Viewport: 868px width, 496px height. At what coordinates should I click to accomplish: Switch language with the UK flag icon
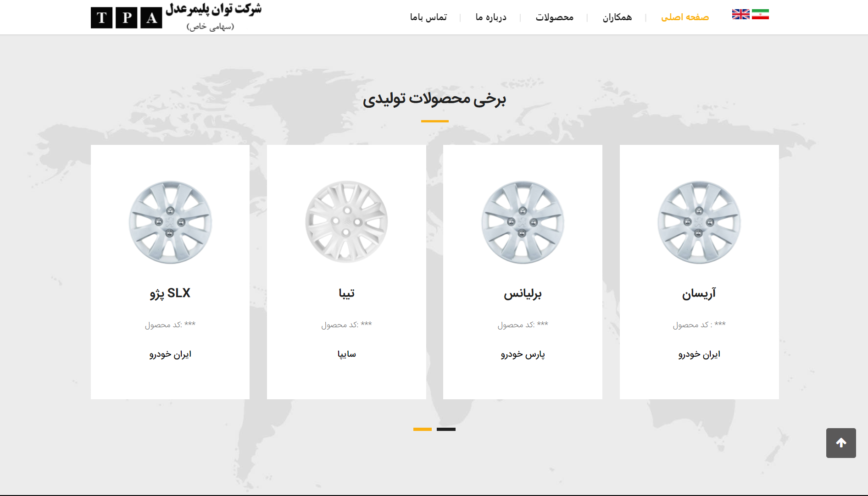pos(740,14)
